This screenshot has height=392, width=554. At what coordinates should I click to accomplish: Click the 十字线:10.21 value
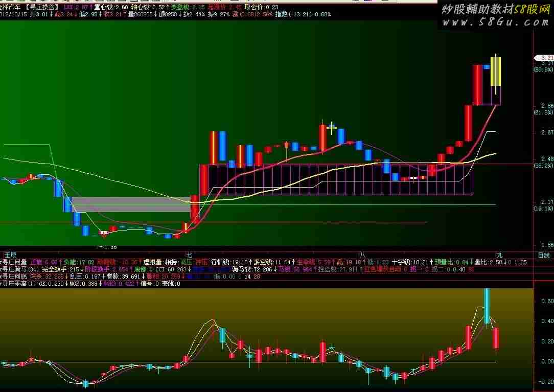point(410,262)
